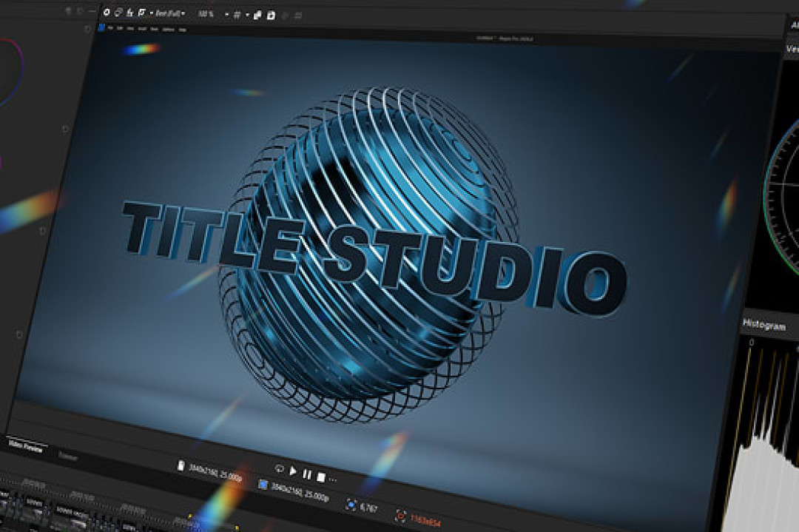Viewport: 799px width, 532px height.
Task: Expand the zoom level dropdown arrow
Action: point(227,14)
